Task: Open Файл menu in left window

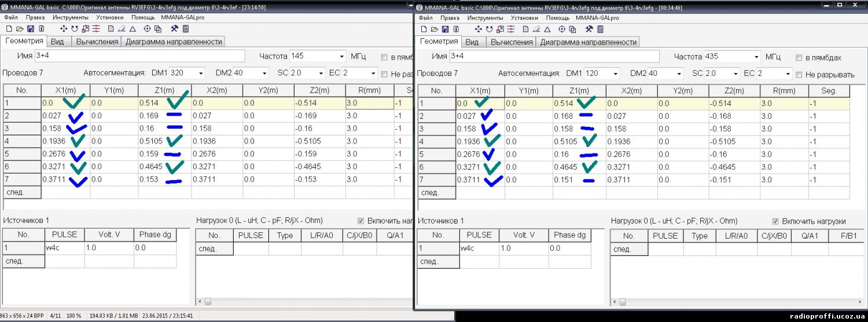Action: (x=11, y=17)
